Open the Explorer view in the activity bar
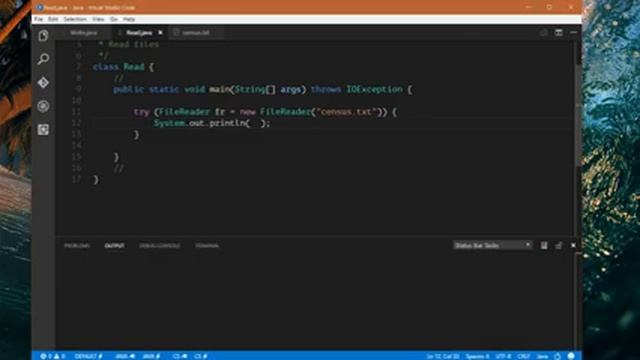This screenshot has height=360, width=640. click(x=43, y=36)
